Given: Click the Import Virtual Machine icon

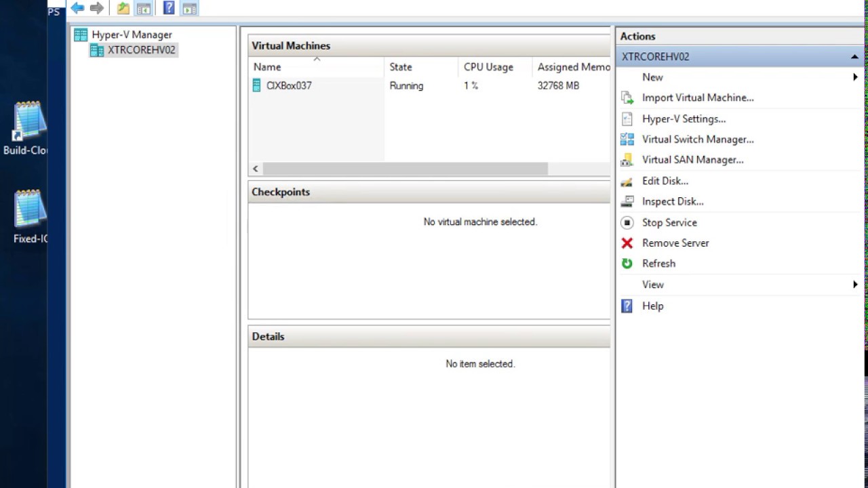Looking at the screenshot, I should 627,98.
